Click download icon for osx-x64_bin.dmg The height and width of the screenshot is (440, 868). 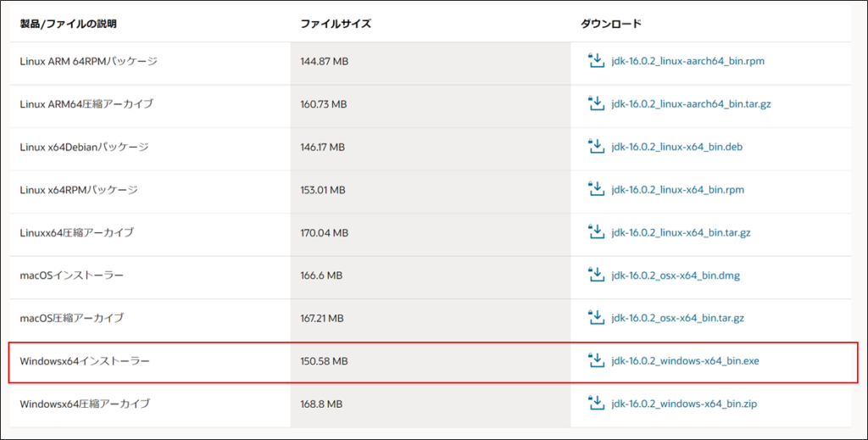(x=596, y=275)
